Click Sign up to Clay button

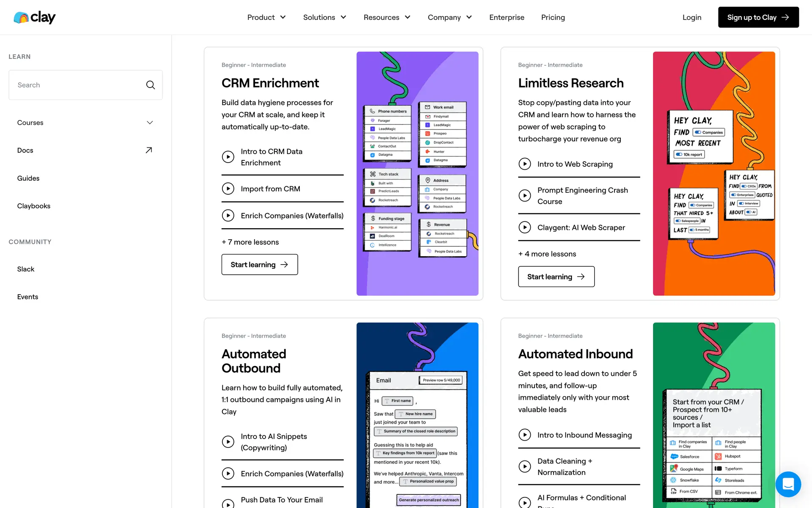point(758,17)
